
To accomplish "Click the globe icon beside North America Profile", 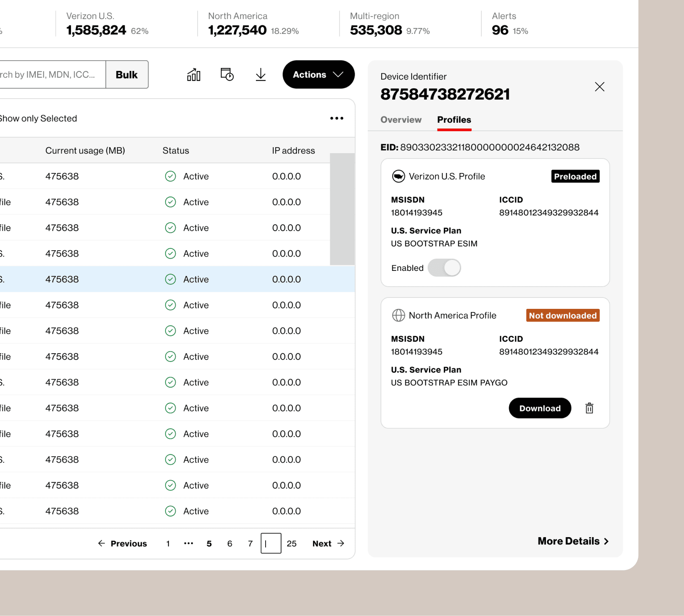I will tap(397, 315).
